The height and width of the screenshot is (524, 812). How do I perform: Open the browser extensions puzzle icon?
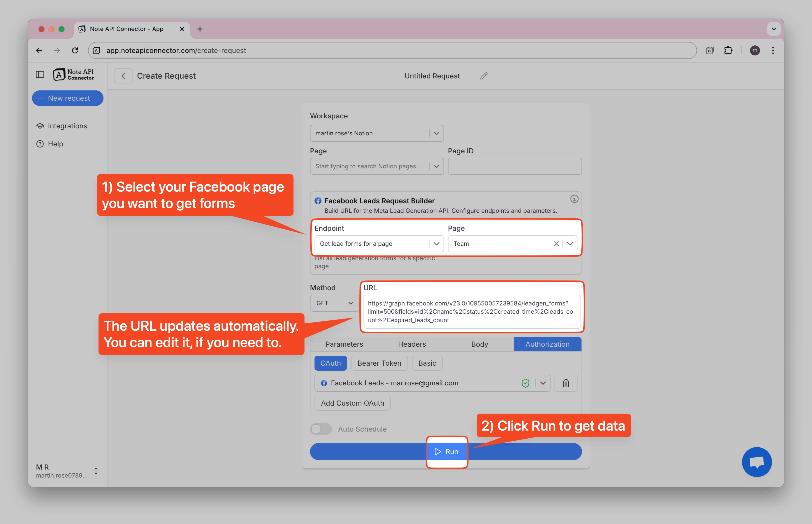[728, 50]
